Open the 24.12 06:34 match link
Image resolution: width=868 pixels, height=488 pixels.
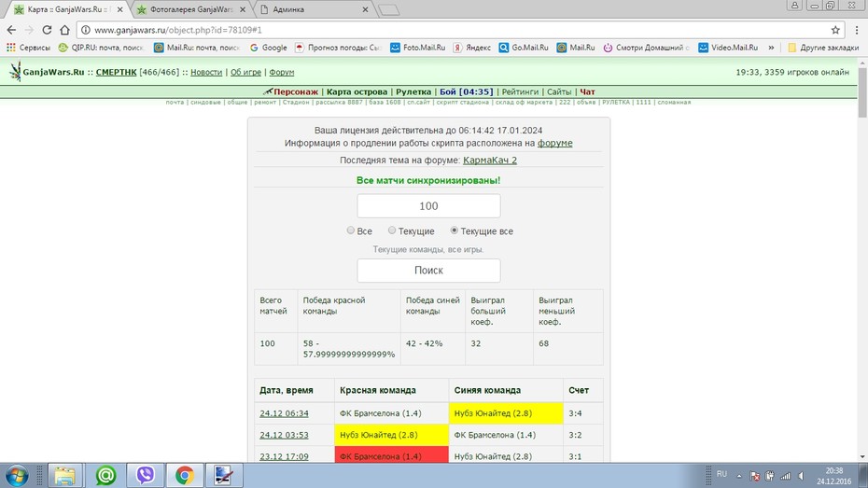(284, 413)
